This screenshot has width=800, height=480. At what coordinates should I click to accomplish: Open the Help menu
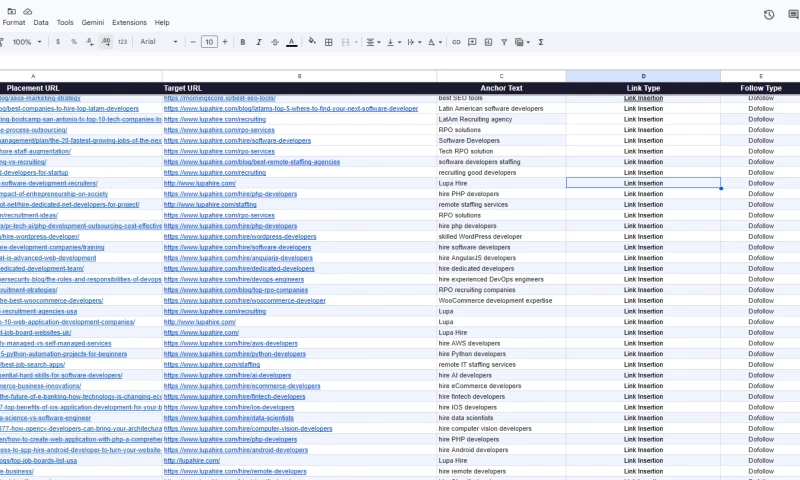tap(162, 22)
